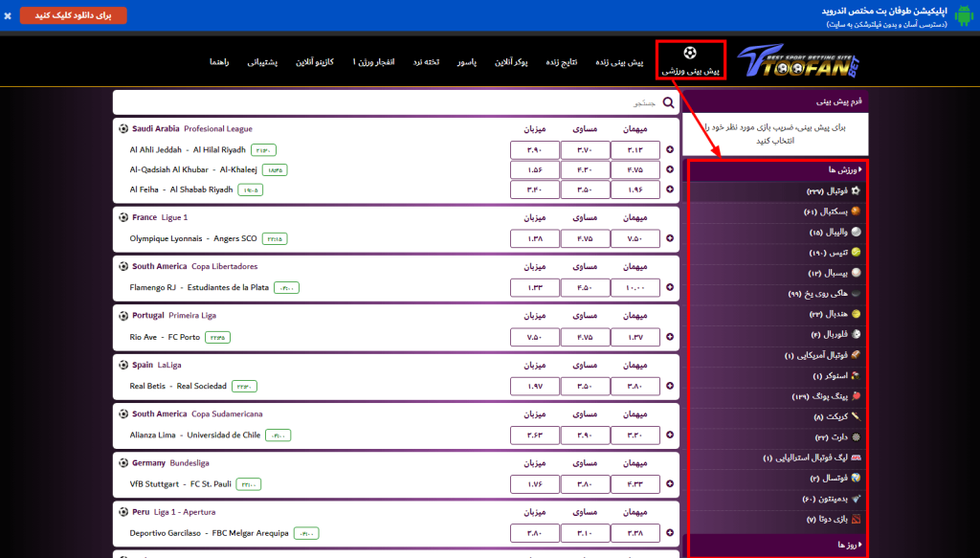This screenshot has height=558, width=980.
Task: Click the ping pong paddle icon
Action: pos(856,395)
